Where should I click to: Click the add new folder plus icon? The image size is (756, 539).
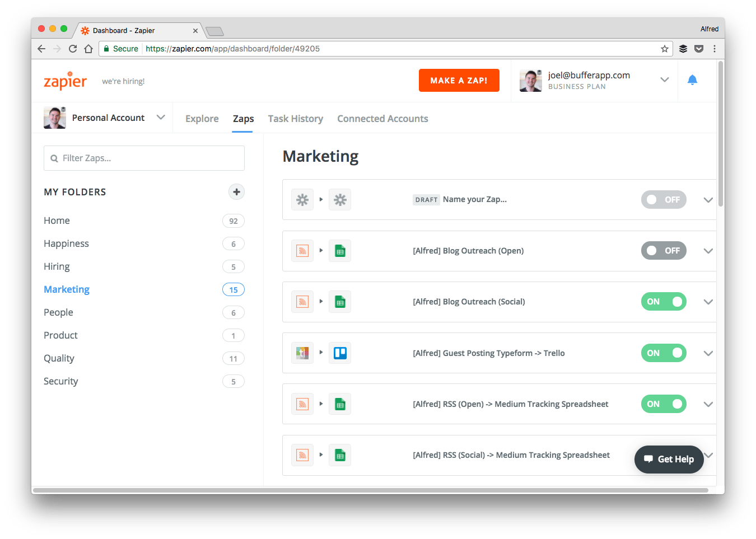[237, 192]
